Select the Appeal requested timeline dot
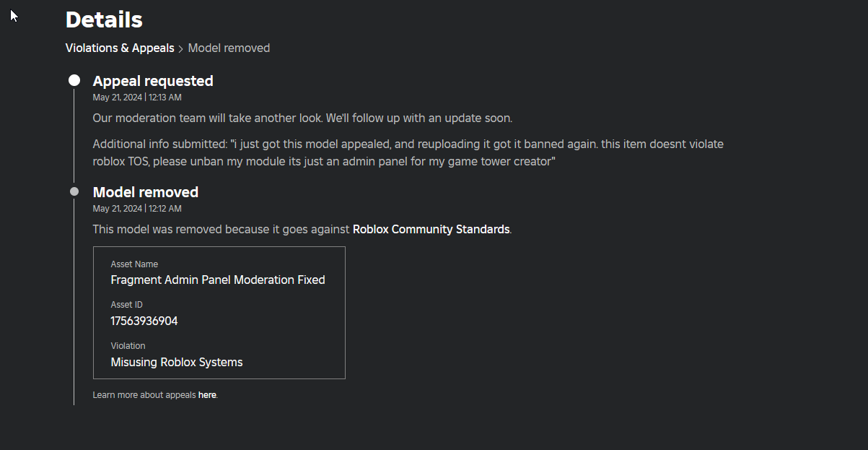 [74, 80]
